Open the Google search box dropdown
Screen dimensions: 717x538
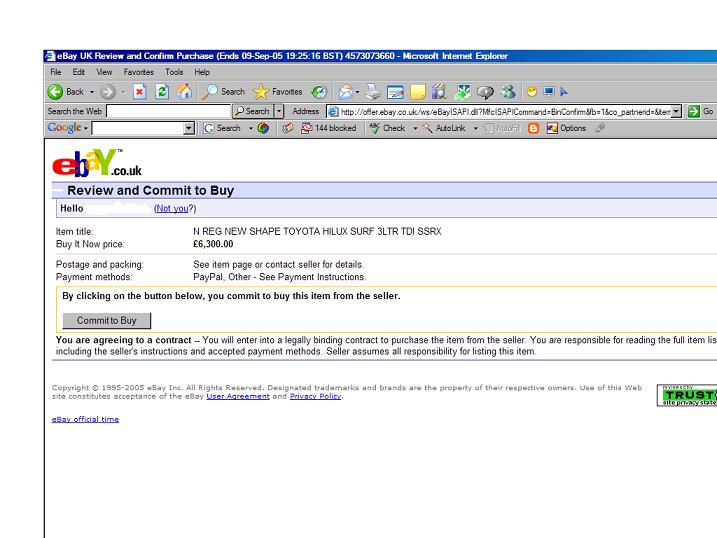[189, 128]
